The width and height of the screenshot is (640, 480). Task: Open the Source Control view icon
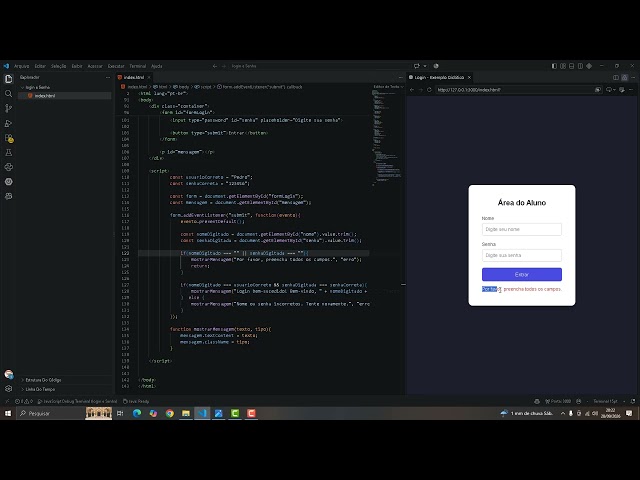[8, 108]
